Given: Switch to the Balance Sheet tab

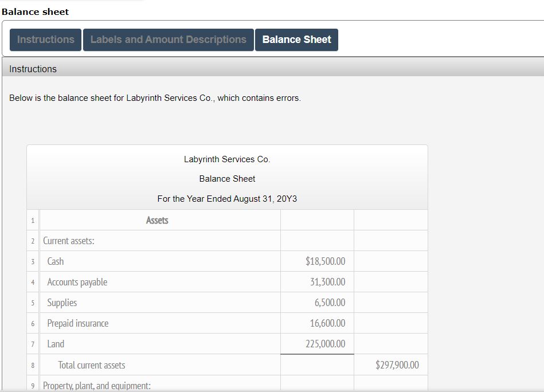Looking at the screenshot, I should [x=296, y=40].
